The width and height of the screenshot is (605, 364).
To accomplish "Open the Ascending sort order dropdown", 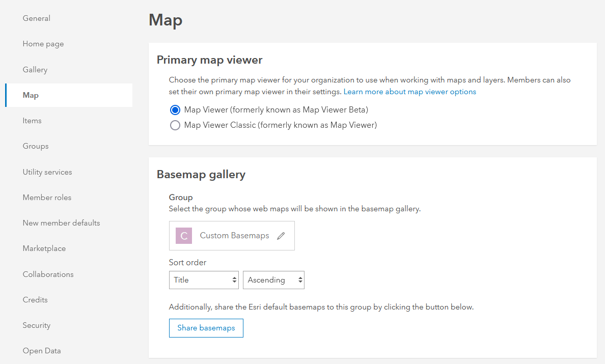I will click(273, 279).
